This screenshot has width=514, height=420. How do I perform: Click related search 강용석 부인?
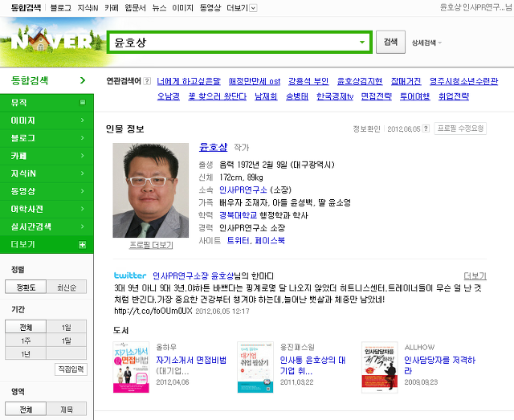click(308, 81)
